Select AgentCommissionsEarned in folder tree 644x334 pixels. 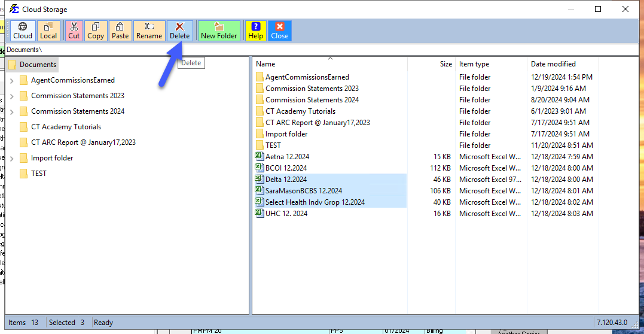click(x=73, y=80)
